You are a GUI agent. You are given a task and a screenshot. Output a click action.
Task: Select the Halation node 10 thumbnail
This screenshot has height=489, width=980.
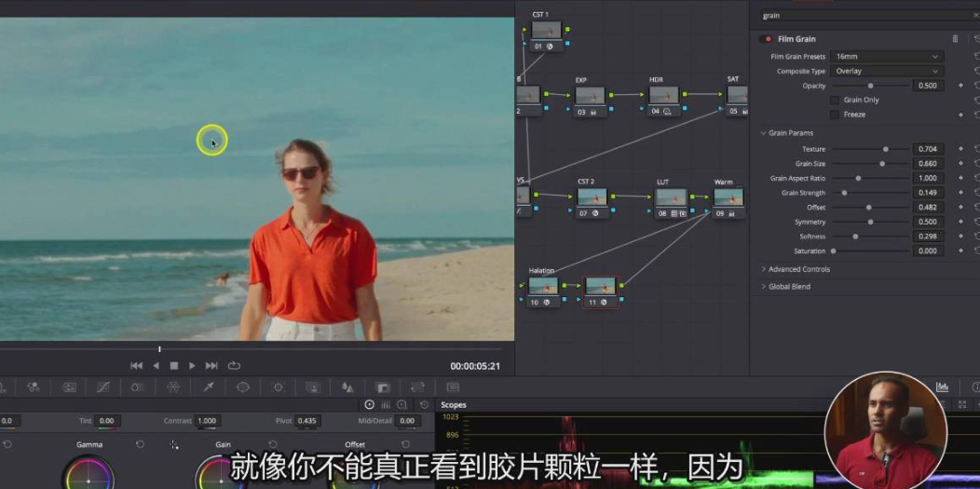coord(543,287)
